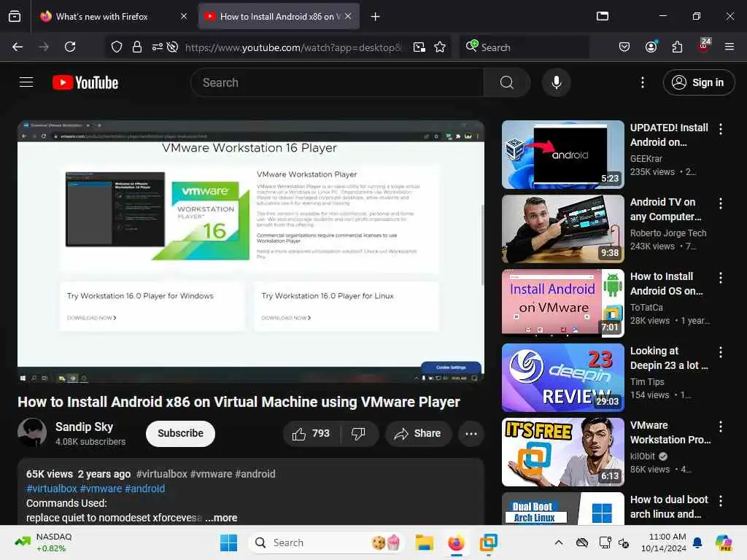Click the autoplay blocked icon in address bar
Screen dimensions: 747x560
pos(172,47)
